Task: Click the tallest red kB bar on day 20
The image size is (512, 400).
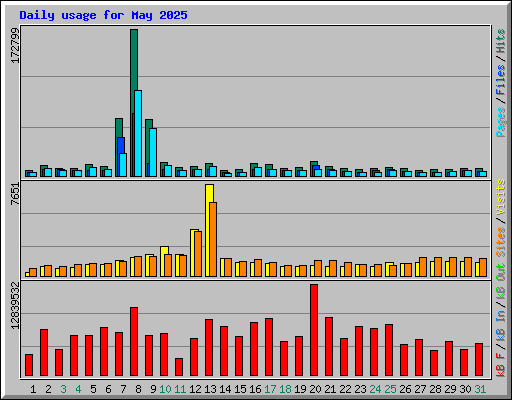Action: click(x=314, y=330)
